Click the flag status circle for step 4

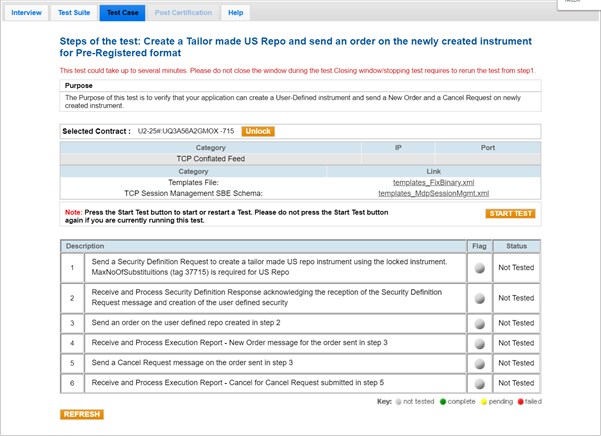478,342
